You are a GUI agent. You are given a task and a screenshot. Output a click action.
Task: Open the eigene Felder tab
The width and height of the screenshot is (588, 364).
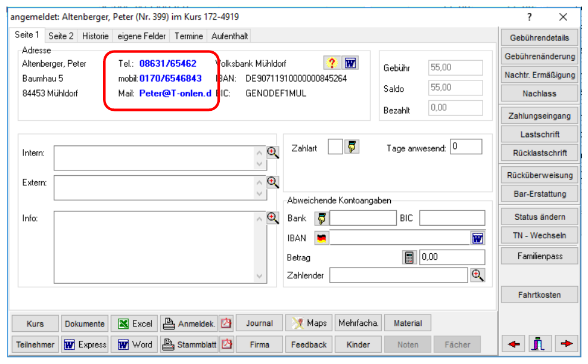[x=141, y=36]
